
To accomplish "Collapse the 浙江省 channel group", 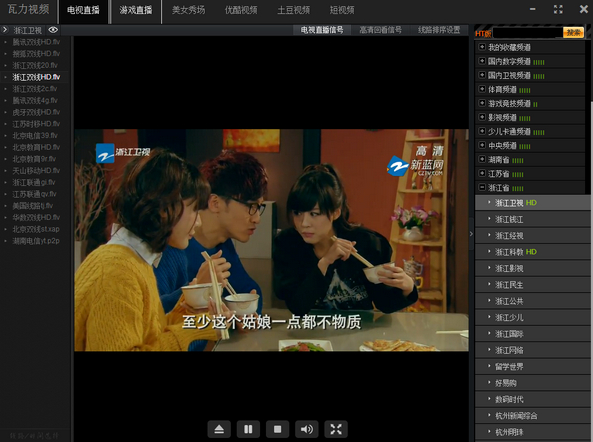I will [482, 187].
